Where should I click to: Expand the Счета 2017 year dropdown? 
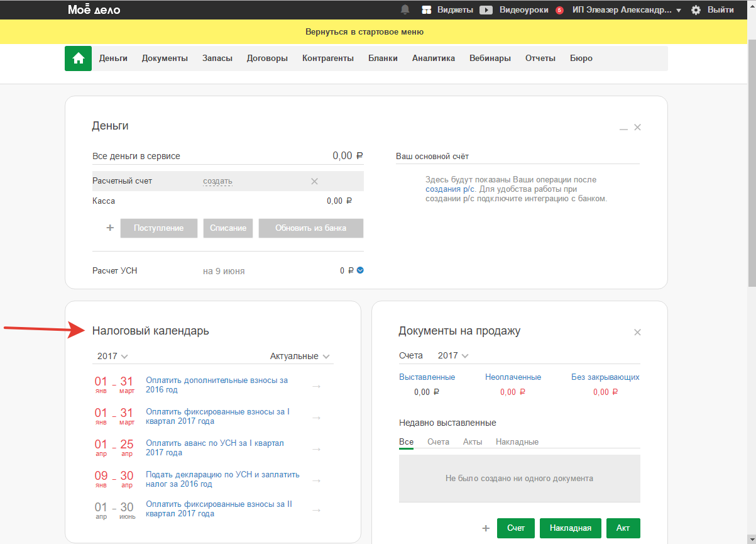453,355
